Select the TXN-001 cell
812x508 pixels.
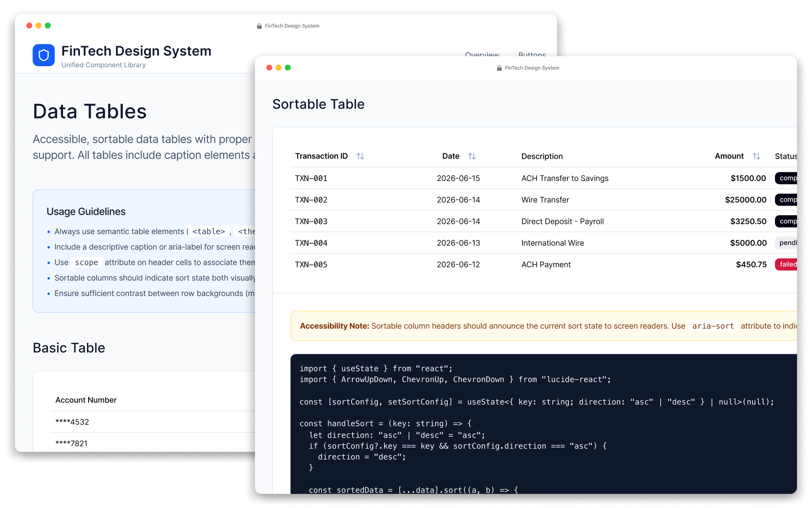(311, 178)
